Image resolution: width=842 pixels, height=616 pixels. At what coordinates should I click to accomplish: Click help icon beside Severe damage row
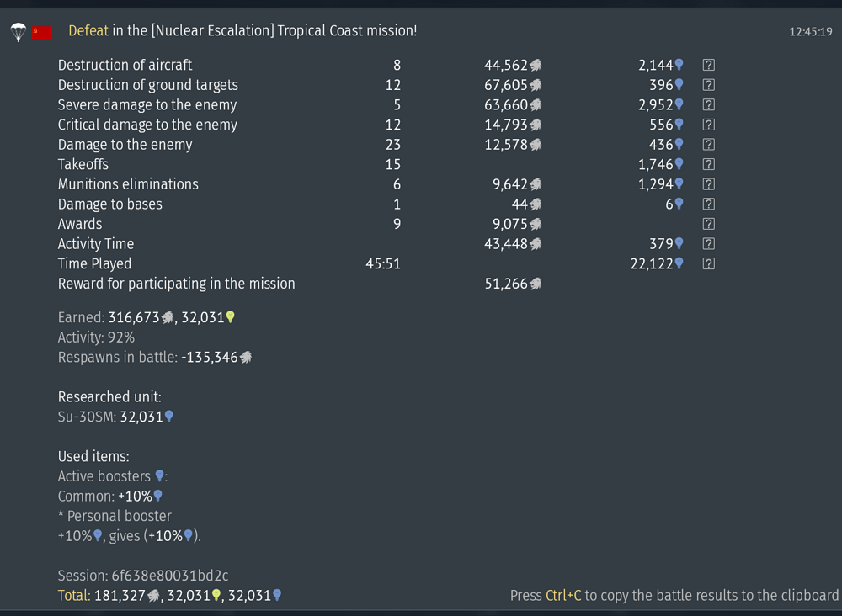tap(708, 104)
